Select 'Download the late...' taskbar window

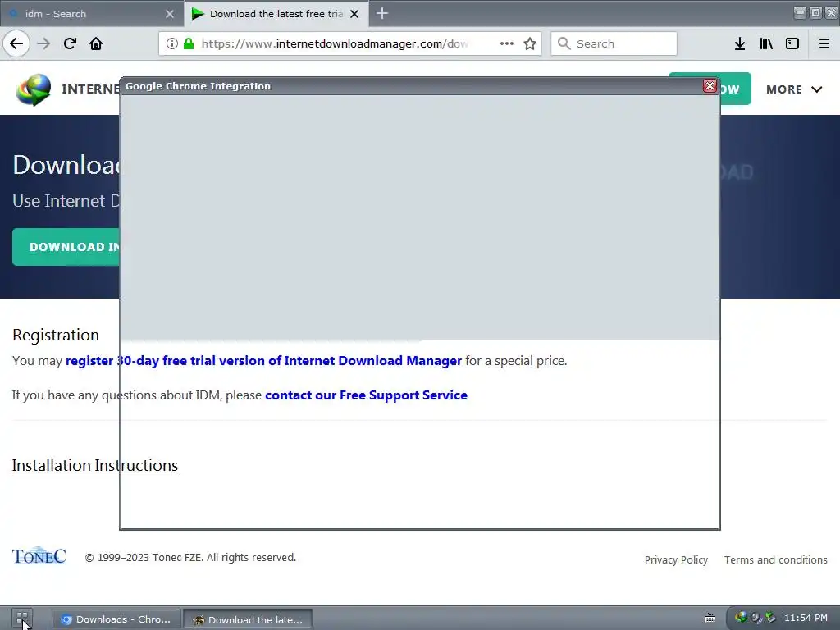point(248,620)
